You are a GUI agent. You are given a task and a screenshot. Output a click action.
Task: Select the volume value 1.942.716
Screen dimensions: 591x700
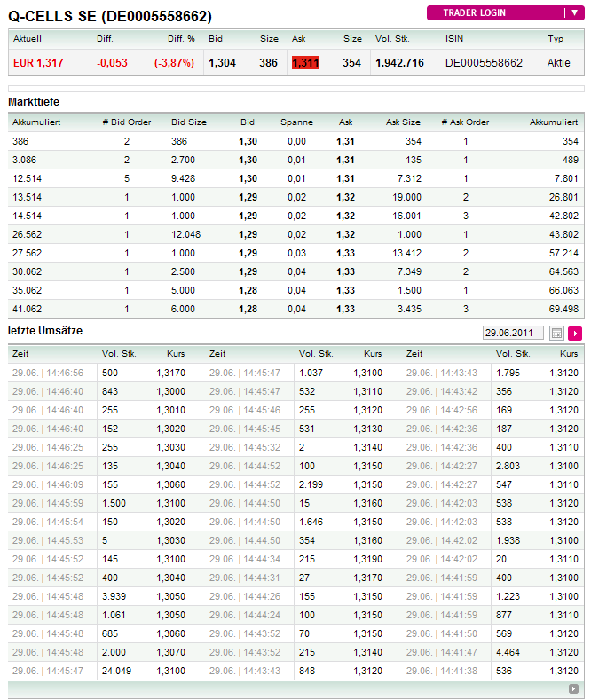pyautogui.click(x=399, y=62)
